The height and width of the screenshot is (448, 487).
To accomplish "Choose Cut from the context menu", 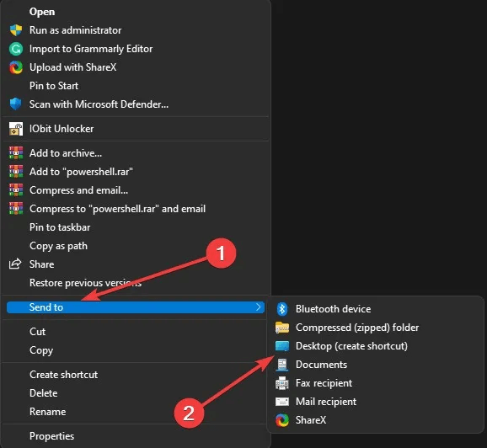I will tap(37, 332).
